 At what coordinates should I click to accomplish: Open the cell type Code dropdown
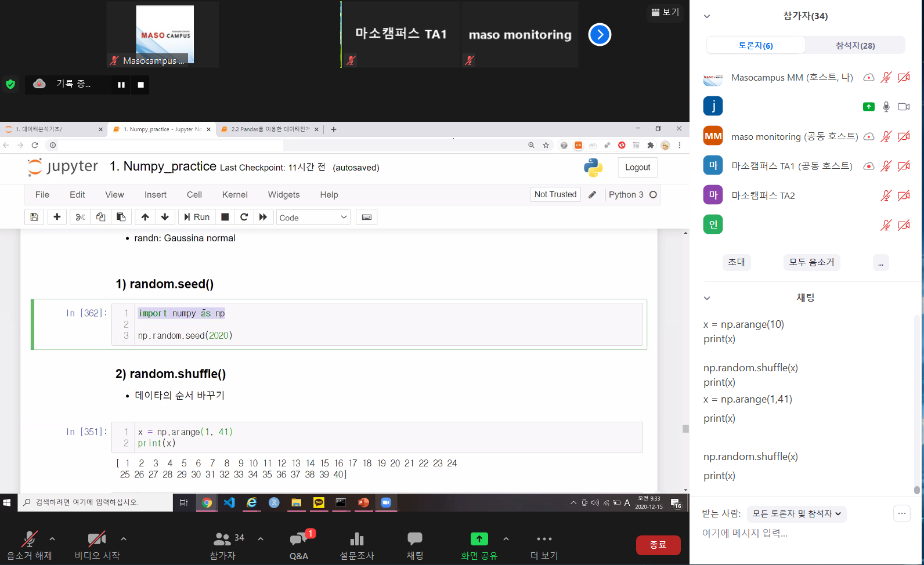coord(313,217)
